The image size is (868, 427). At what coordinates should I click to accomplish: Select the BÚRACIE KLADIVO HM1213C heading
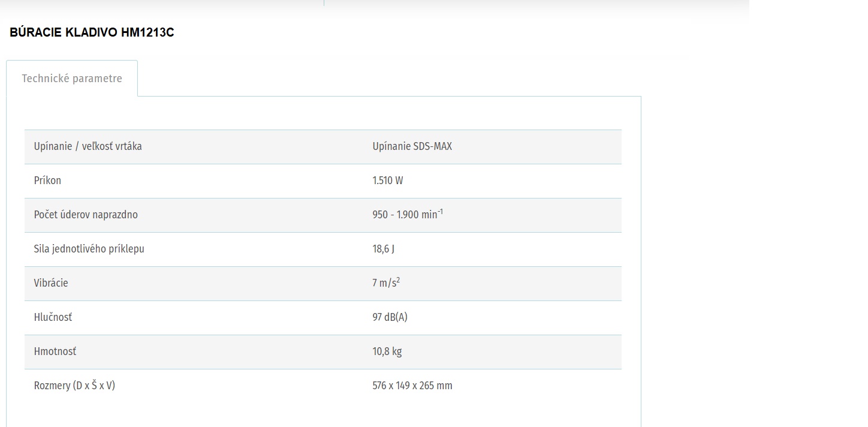92,33
